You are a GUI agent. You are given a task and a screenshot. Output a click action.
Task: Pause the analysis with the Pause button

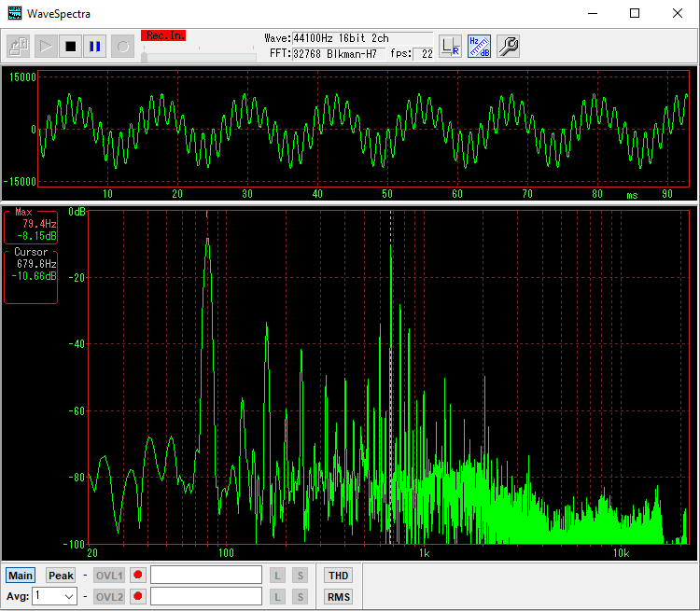click(x=94, y=46)
